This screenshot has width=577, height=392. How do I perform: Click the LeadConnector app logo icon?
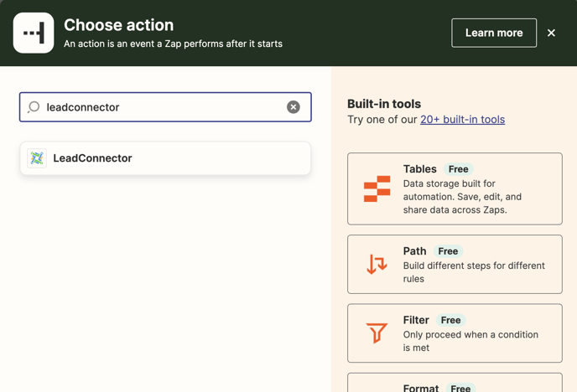[37, 158]
